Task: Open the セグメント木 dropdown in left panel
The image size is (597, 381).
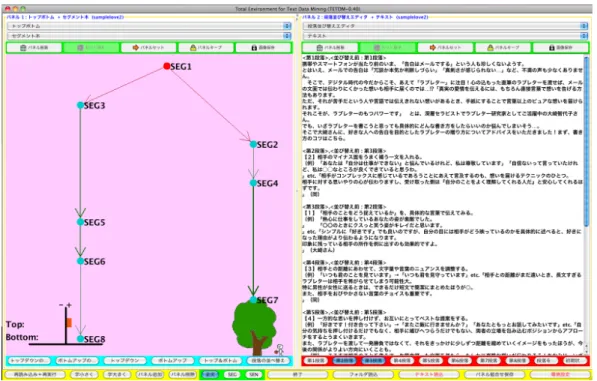Action: pos(149,36)
